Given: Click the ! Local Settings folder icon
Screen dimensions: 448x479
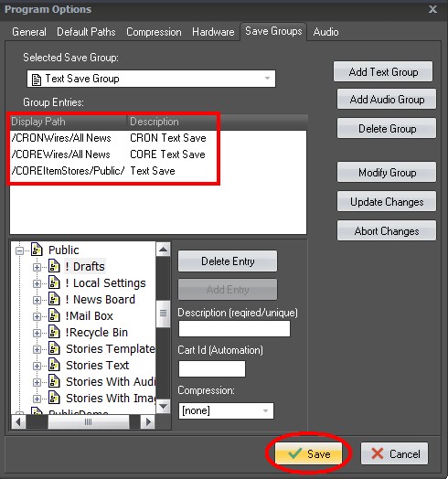Looking at the screenshot, I should [x=54, y=282].
